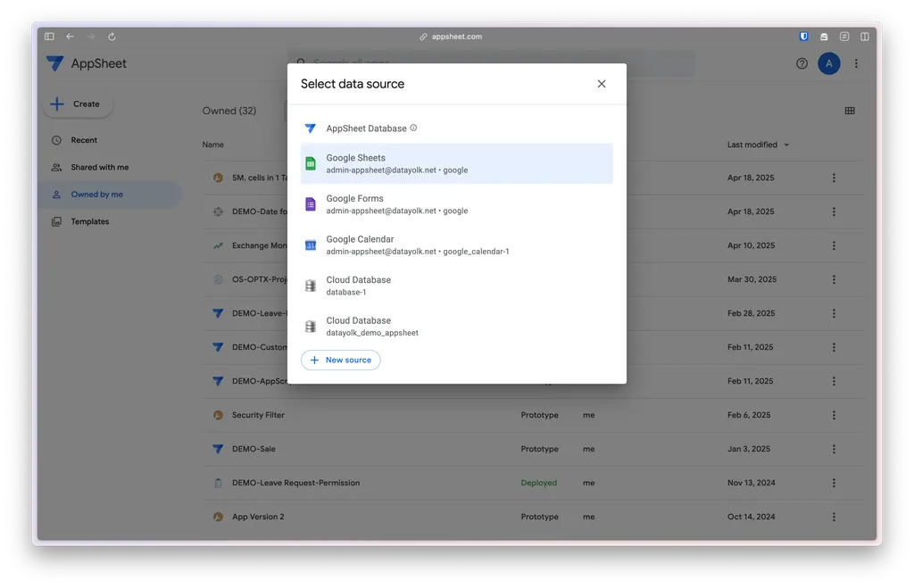Select Cloud Database datayolk_demo_appsheet

pos(456,327)
